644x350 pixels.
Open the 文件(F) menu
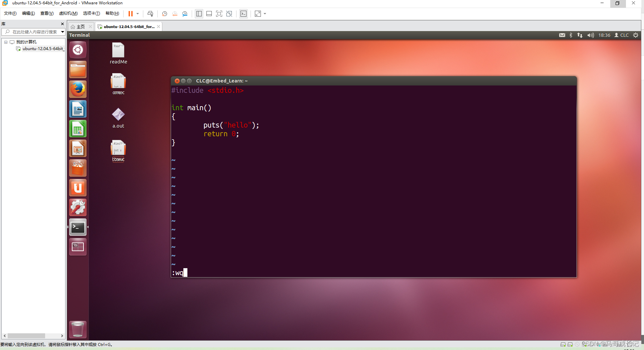10,13
